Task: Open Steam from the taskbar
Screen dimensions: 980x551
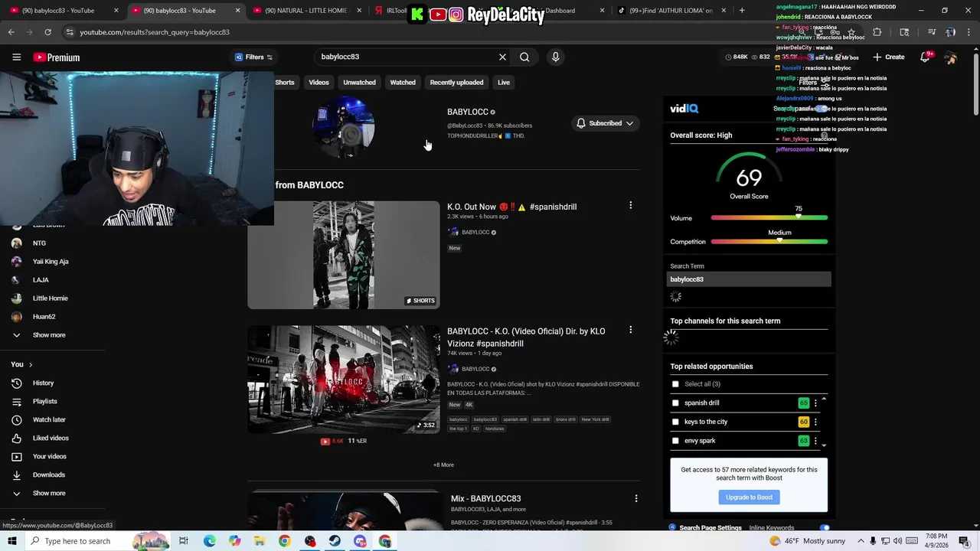Action: coord(335,541)
